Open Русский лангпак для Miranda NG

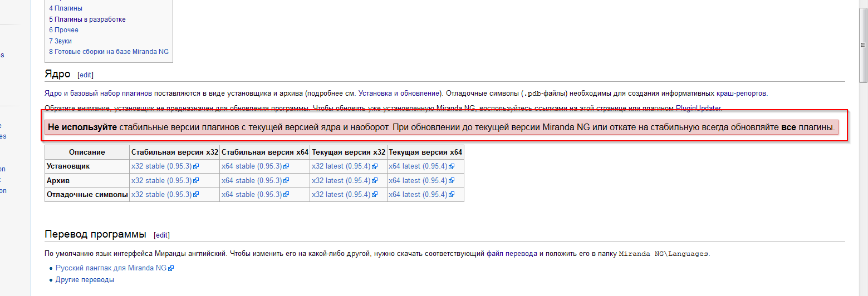click(115, 268)
